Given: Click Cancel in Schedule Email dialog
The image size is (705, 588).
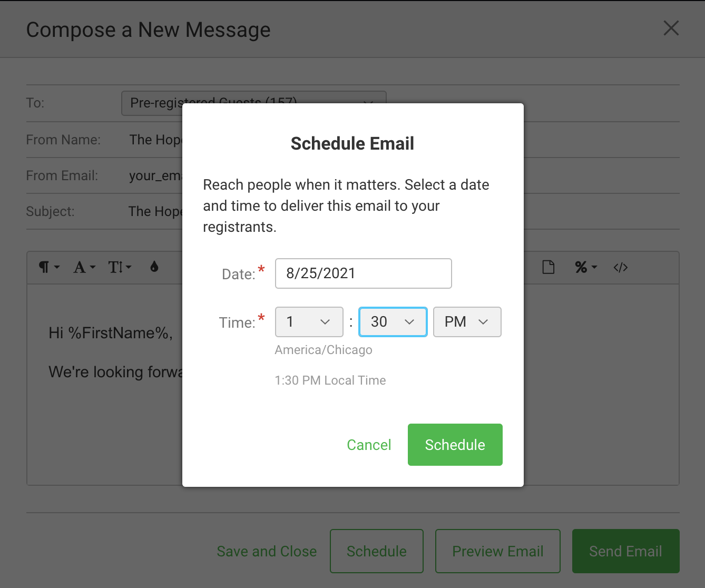Looking at the screenshot, I should [369, 445].
